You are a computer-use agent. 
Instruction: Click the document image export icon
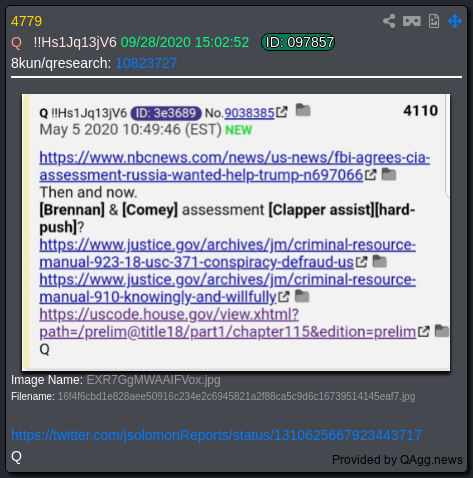pos(434,21)
